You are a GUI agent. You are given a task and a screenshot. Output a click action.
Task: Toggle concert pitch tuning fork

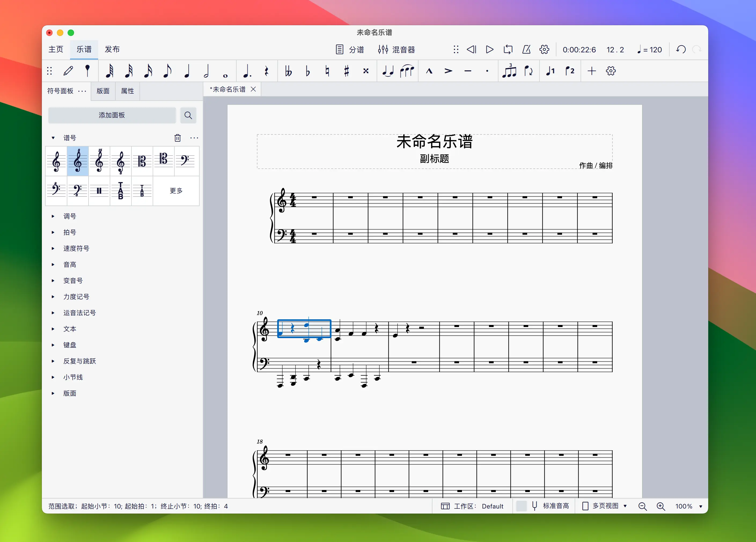point(535,506)
